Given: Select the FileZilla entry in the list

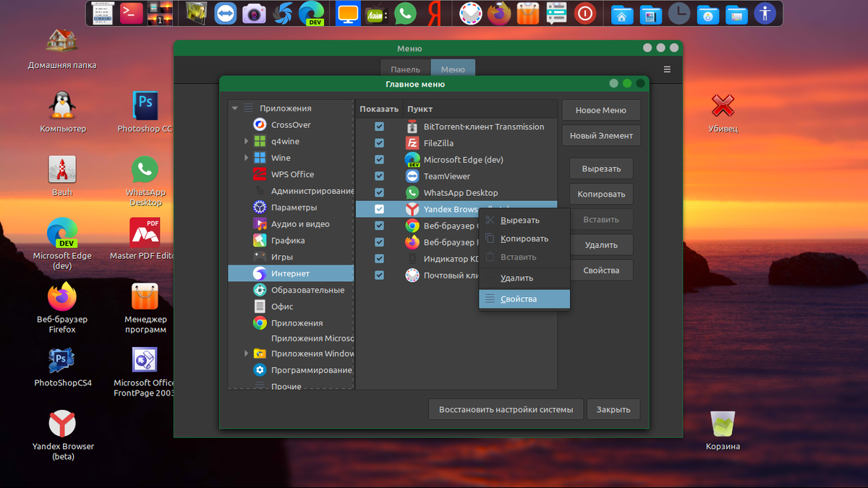Looking at the screenshot, I should (456, 143).
